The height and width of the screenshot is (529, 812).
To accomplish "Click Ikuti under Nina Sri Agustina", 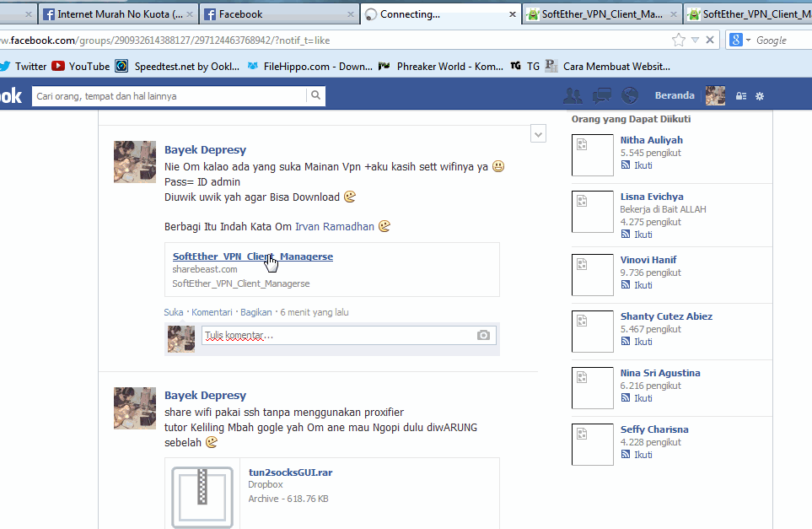I will coord(643,398).
